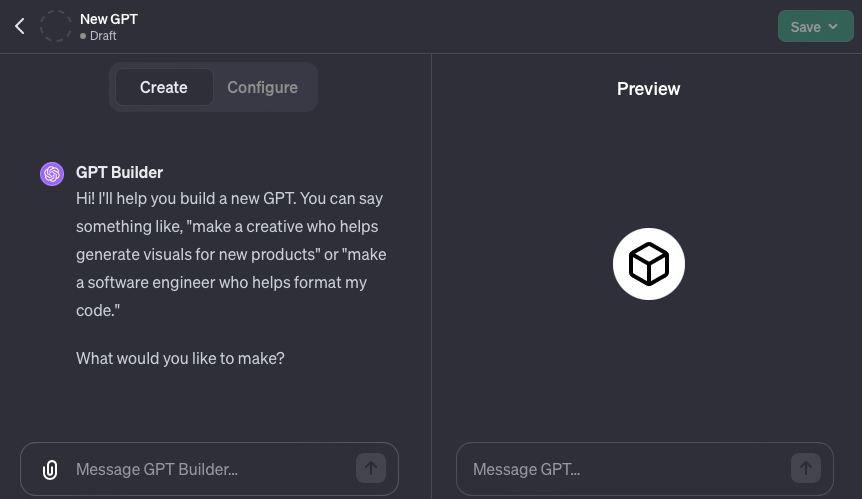Screen dimensions: 862x499
Task: Click the GPT Builder sender name
Action: [119, 172]
